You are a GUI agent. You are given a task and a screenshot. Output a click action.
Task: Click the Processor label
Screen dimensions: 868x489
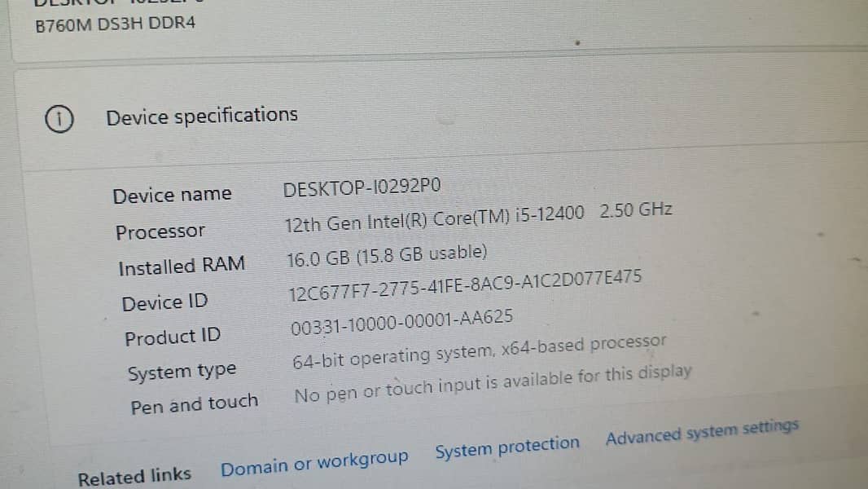[160, 231]
